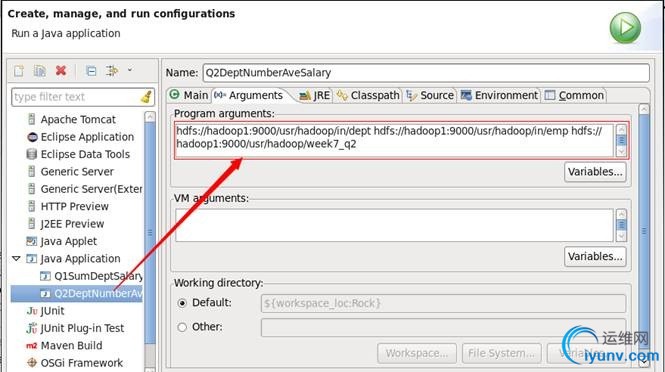Image resolution: width=665 pixels, height=372 pixels.
Task: Click Variables button under Program arguments
Action: 595,172
